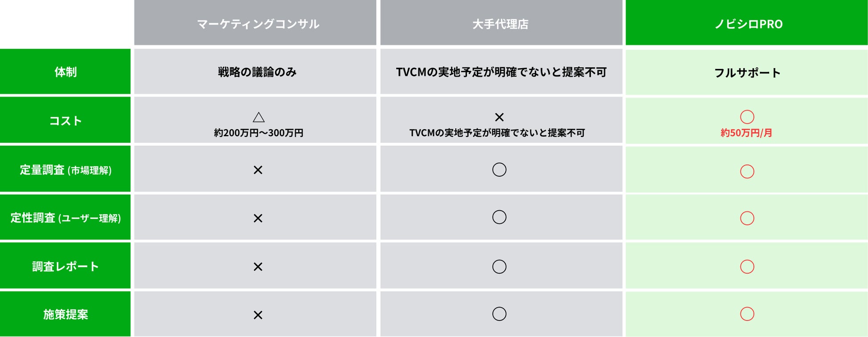This screenshot has height=337, width=868.
Task: Click the red circle above 約50万円/月
Action: click(x=747, y=117)
